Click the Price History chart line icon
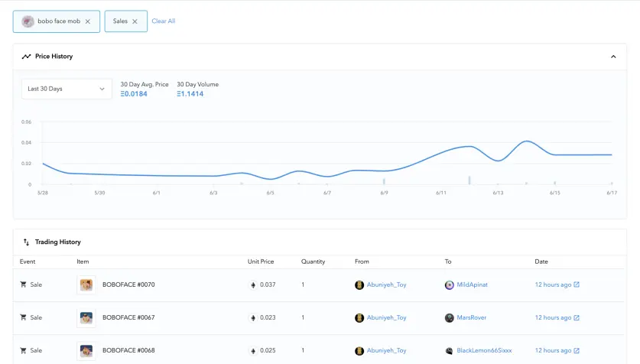 coord(27,57)
